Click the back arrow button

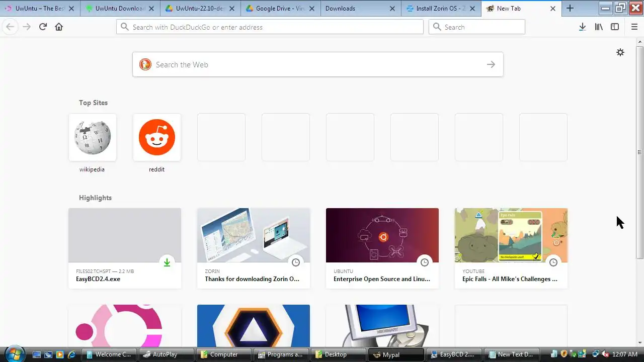click(x=10, y=27)
